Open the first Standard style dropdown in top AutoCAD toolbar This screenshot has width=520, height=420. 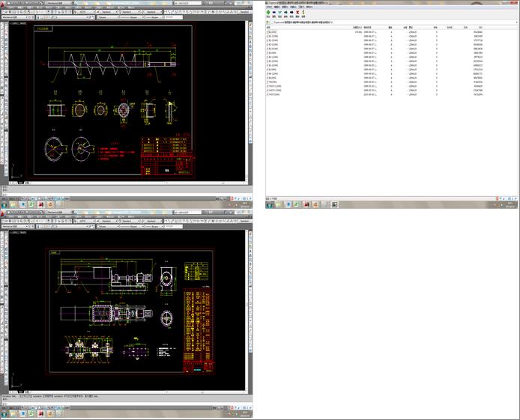107,11
